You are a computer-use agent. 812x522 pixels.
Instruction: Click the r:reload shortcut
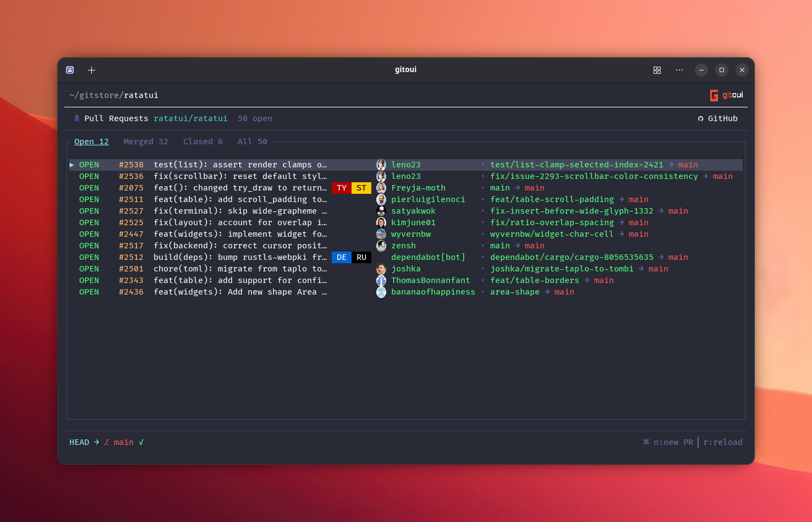click(x=723, y=442)
